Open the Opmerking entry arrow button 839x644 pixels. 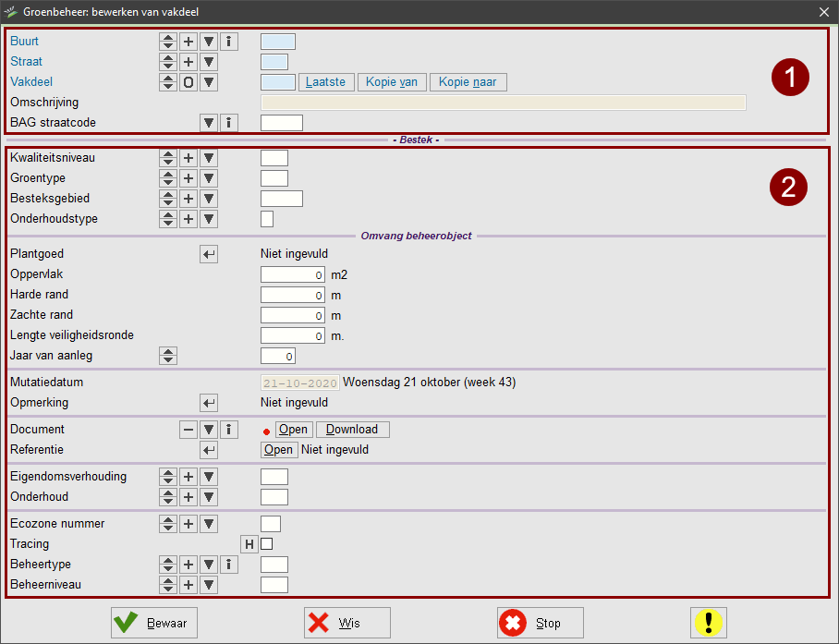209,403
